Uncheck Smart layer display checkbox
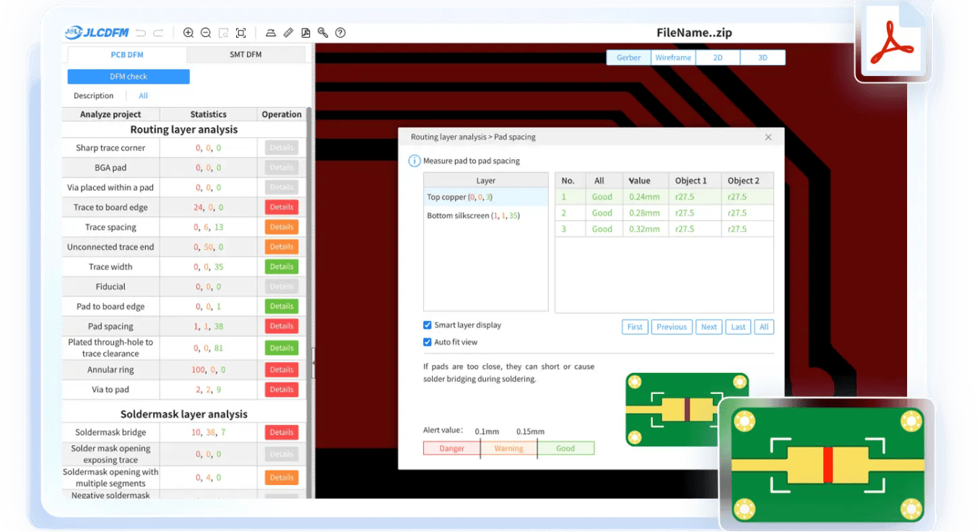Image resolution: width=980 pixels, height=532 pixels. 428,325
